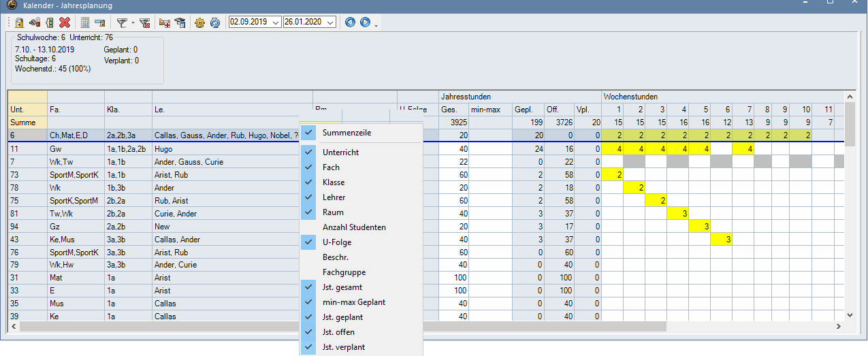The height and width of the screenshot is (356, 868).
Task: Click the Vpl. column header
Action: [588, 109]
